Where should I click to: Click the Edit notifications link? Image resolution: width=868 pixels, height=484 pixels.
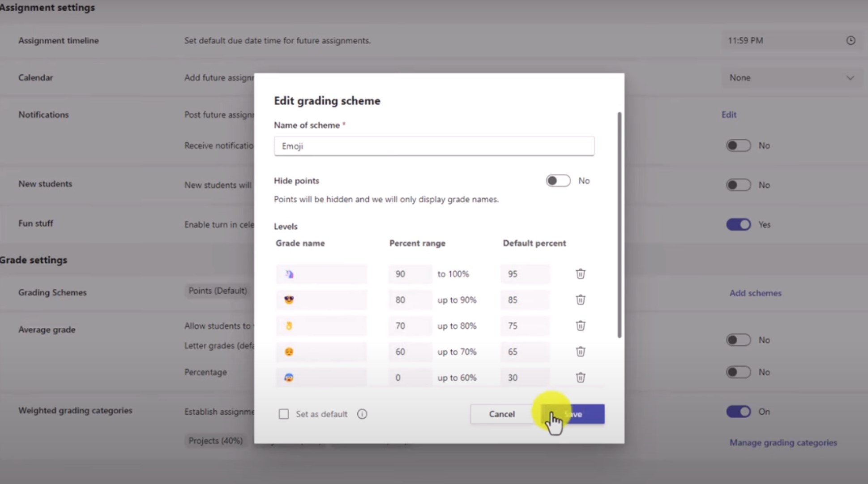729,115
